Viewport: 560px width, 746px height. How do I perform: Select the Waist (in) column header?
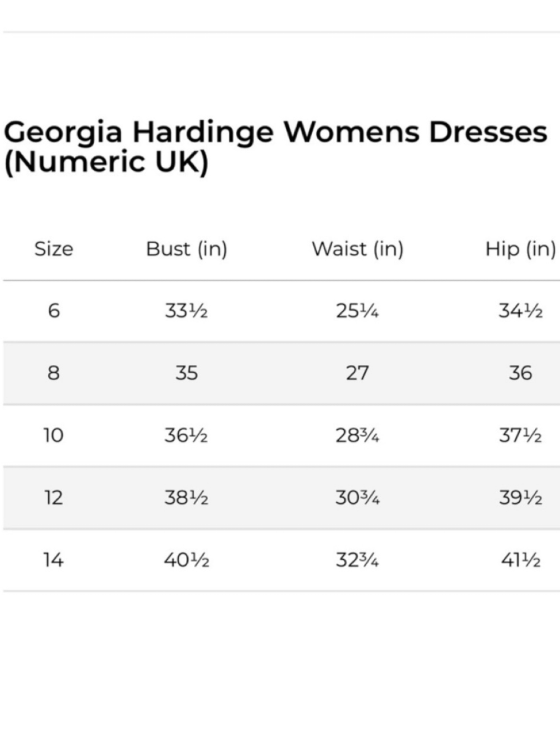pos(357,249)
